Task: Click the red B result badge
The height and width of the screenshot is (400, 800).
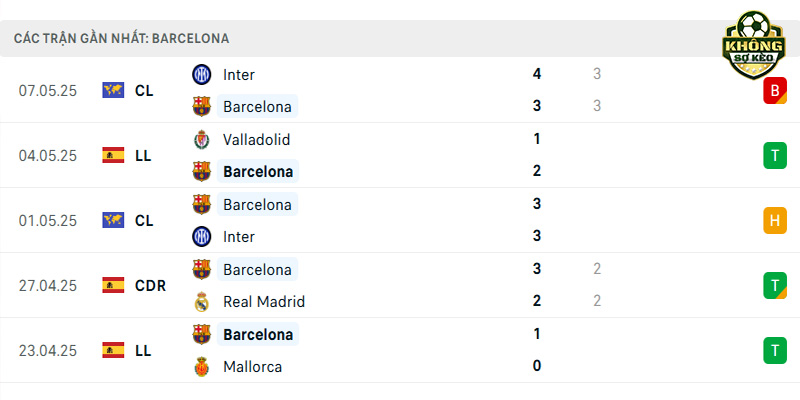Action: click(775, 91)
